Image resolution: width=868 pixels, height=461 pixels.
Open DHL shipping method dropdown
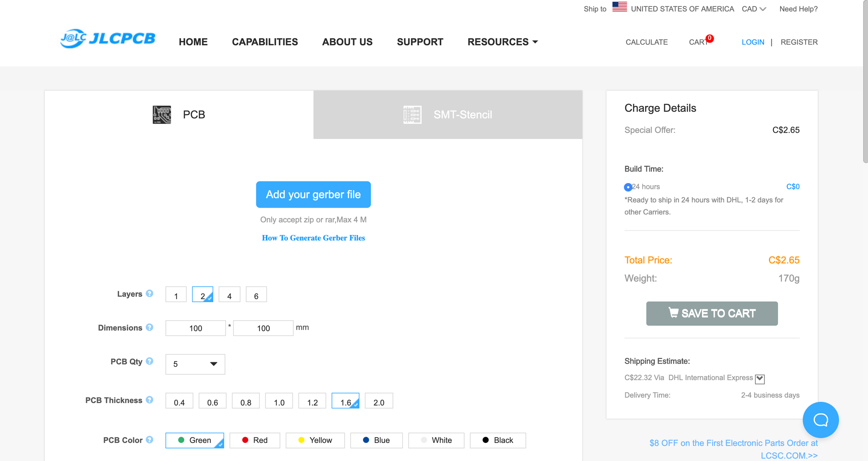click(x=760, y=379)
